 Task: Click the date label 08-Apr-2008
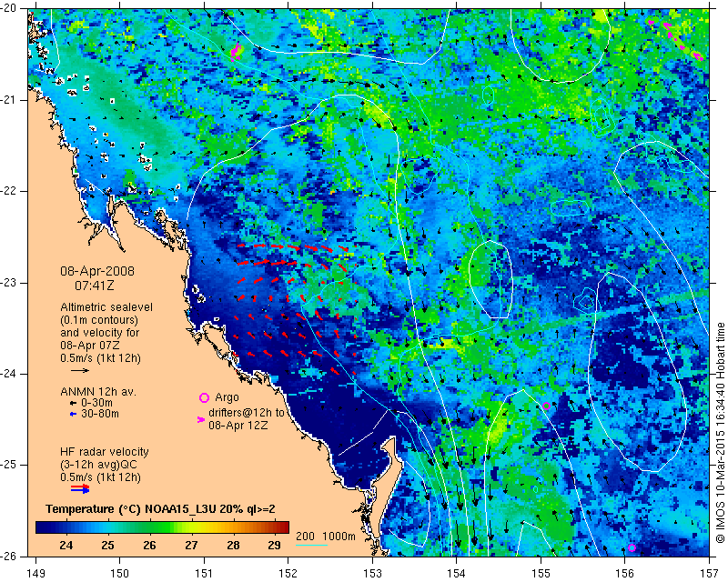[x=97, y=271]
